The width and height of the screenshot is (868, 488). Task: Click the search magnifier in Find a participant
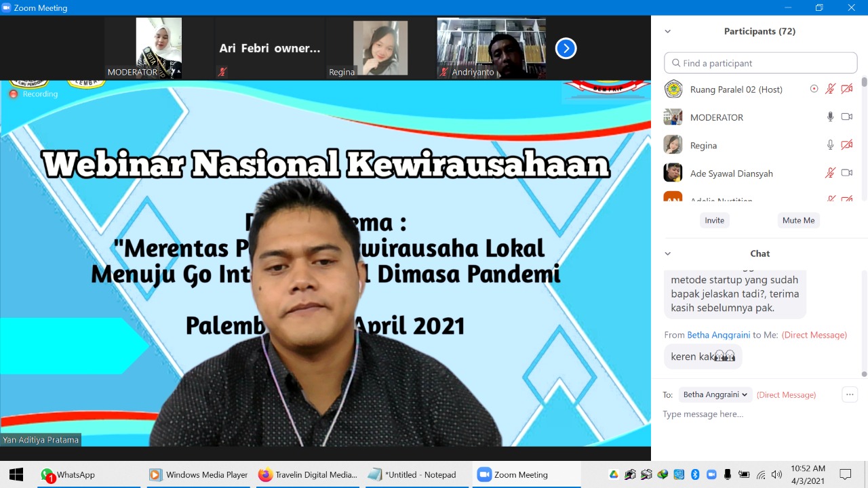coord(676,63)
